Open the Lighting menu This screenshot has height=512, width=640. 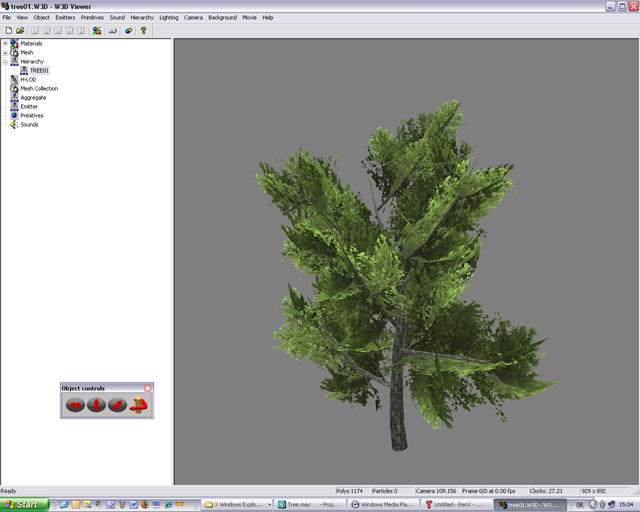168,18
